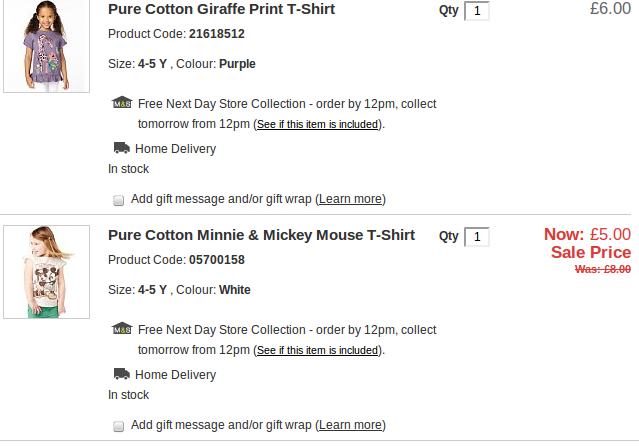This screenshot has width=639, height=448.
Task: Click 'See if this item is included' for Minnie T-Shirt
Action: point(317,351)
